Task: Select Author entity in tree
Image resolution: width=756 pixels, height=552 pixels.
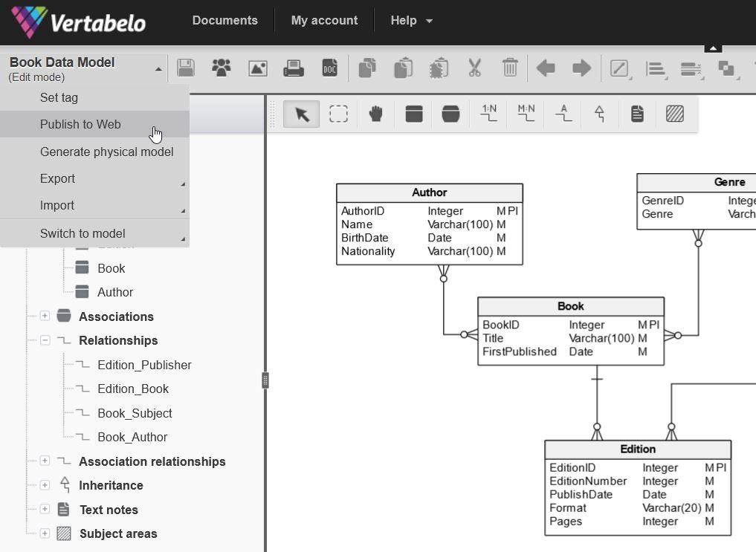Action: 115,293
